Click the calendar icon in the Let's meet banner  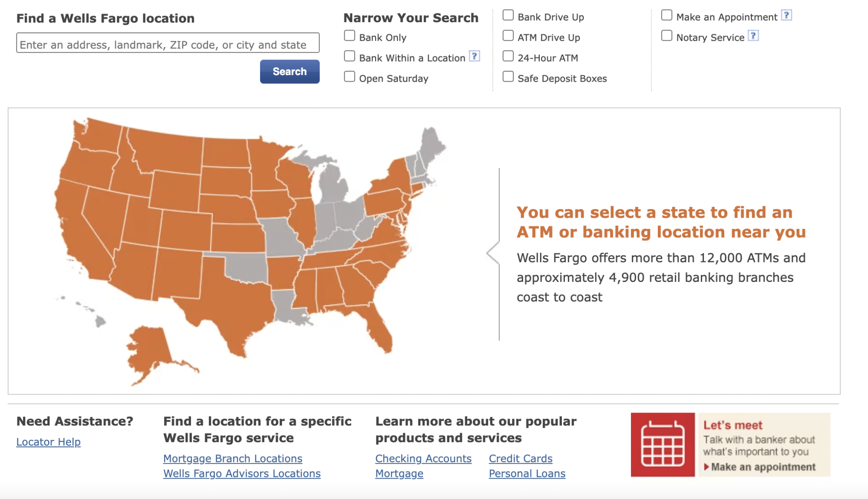point(663,444)
